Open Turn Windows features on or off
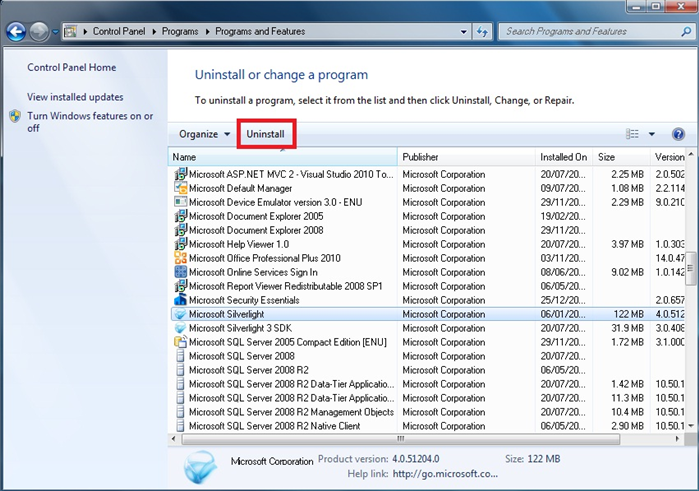This screenshot has width=699, height=491. [x=90, y=122]
